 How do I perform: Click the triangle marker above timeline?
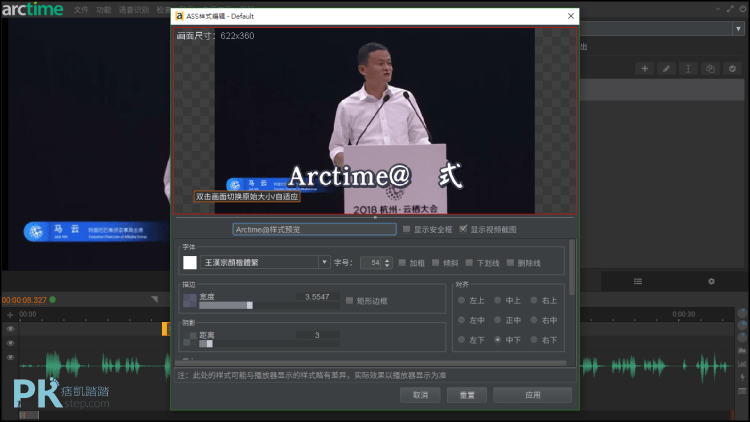coord(154,299)
